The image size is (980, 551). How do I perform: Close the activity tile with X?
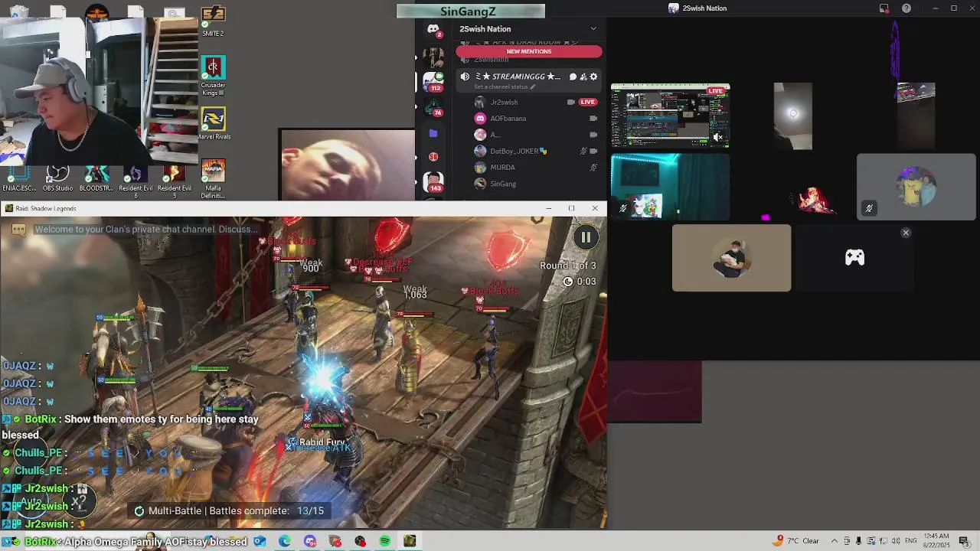click(906, 233)
